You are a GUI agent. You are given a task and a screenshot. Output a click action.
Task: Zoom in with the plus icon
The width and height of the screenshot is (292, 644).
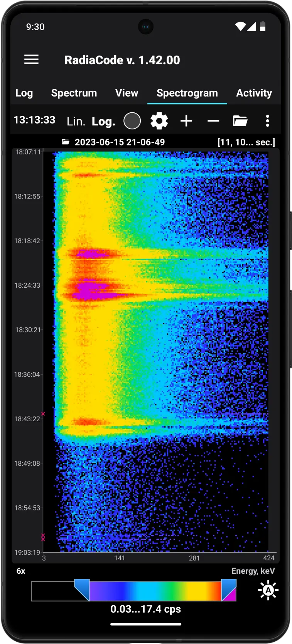pos(186,121)
